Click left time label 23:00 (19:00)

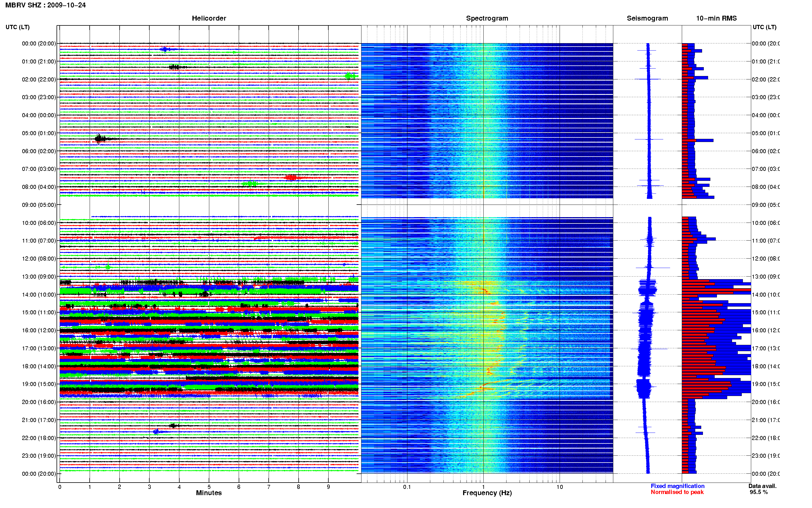click(x=39, y=456)
